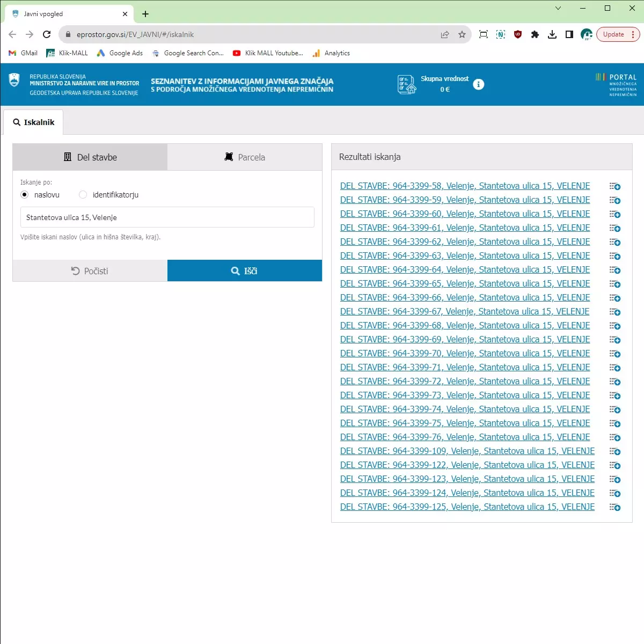Open the tab search chevron dropdown

pyautogui.click(x=558, y=8)
